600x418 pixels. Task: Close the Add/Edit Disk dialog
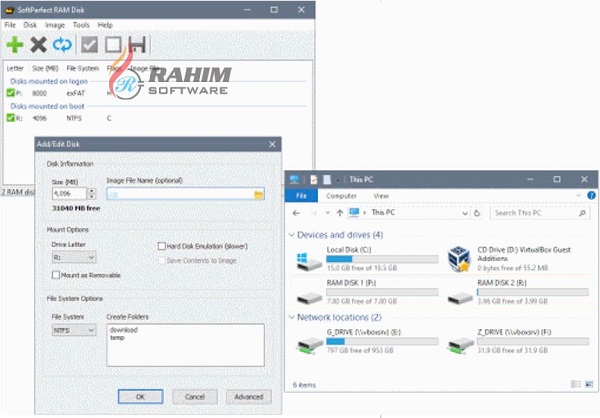[x=272, y=144]
